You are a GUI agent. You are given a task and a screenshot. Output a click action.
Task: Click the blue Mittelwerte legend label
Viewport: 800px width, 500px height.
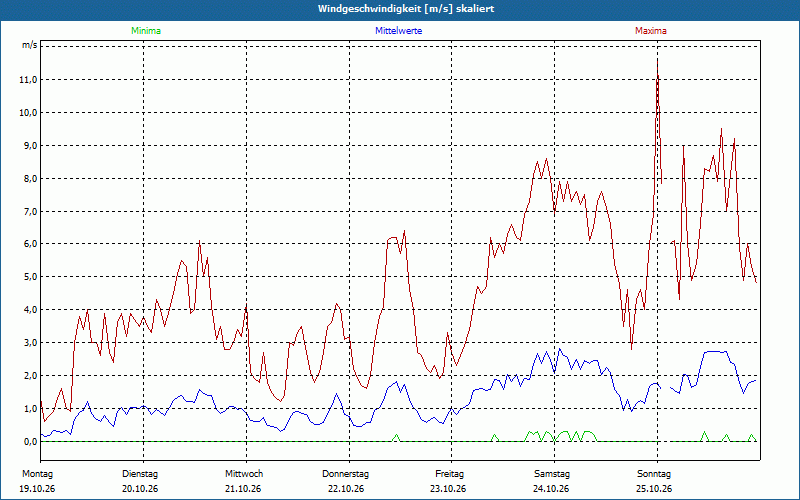click(x=398, y=31)
